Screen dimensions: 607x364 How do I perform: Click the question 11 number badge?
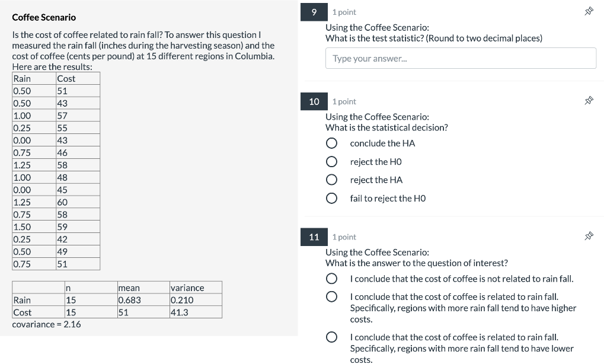click(314, 237)
